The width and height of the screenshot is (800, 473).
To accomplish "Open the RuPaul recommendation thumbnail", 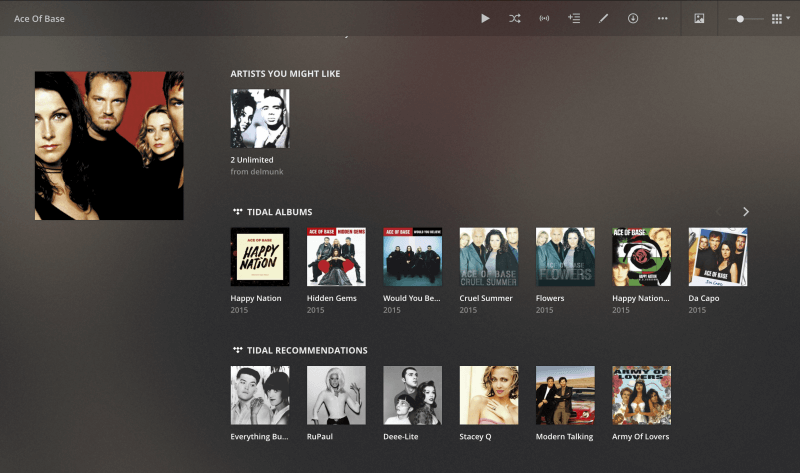I will 336,395.
